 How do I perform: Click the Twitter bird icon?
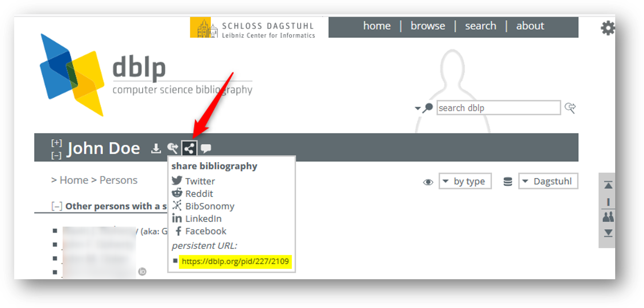coord(177,181)
